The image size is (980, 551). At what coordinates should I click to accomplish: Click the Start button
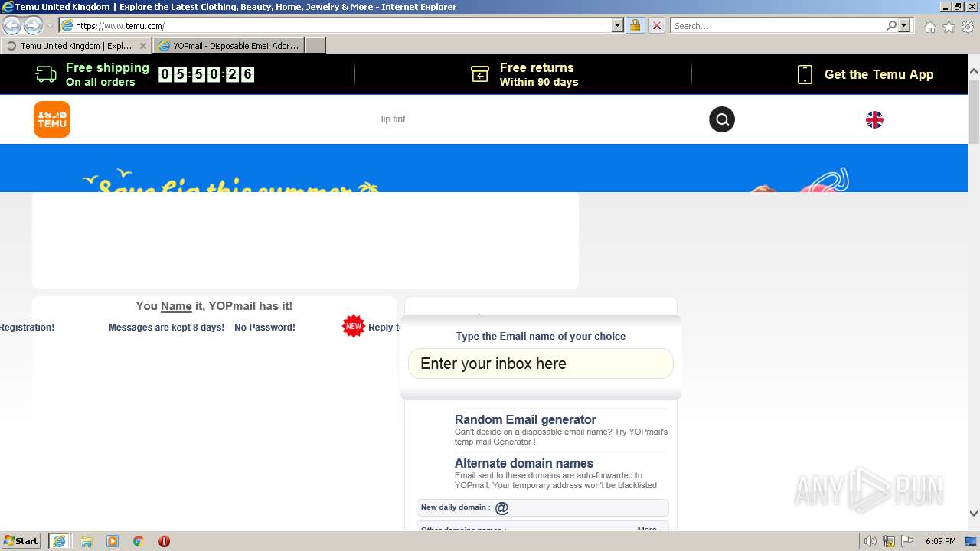pyautogui.click(x=21, y=541)
